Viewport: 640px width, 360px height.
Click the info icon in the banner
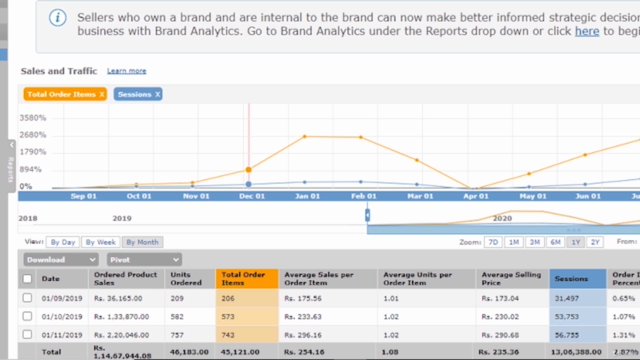(58, 18)
